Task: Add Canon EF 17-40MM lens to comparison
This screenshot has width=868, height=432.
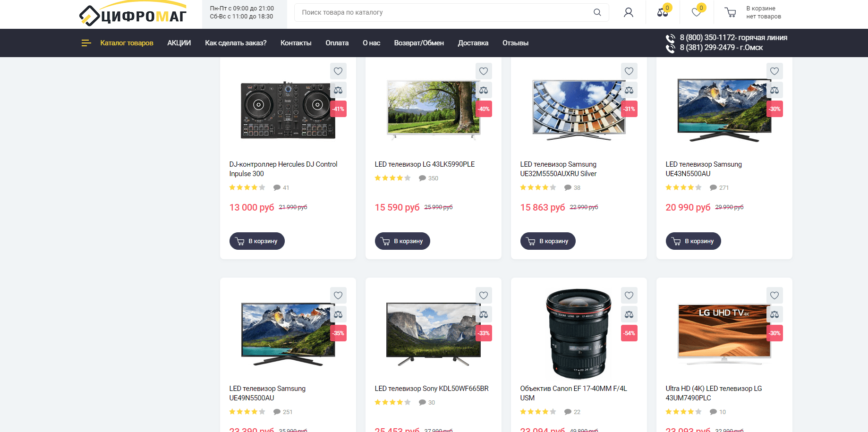Action: 629,314
